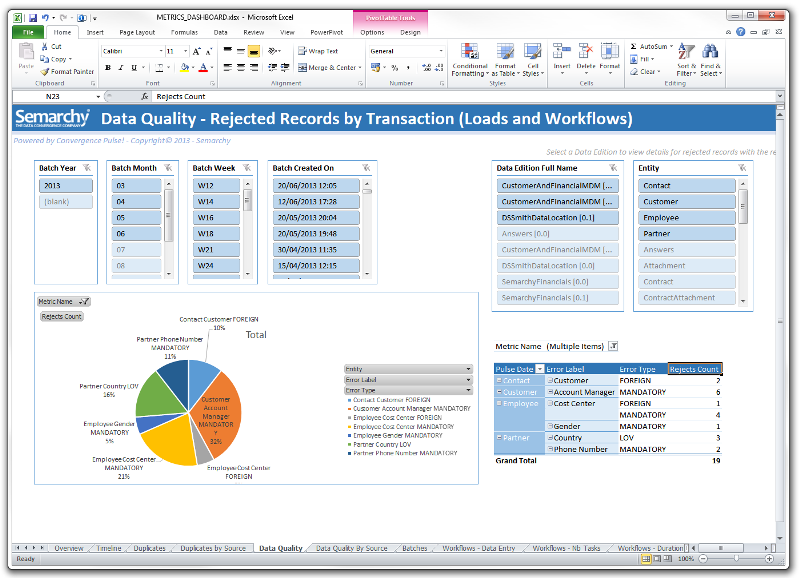Click the Fill down icon
800x578 pixels.
(634, 59)
